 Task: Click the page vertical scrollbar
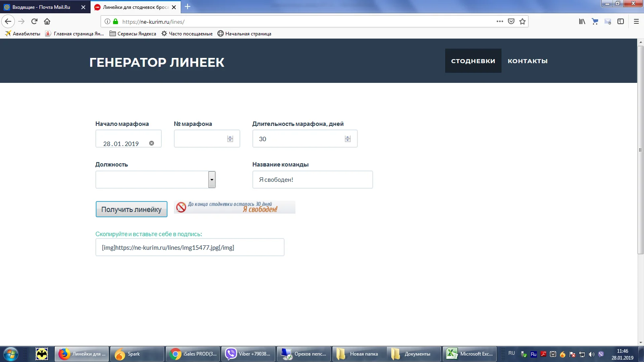641,150
